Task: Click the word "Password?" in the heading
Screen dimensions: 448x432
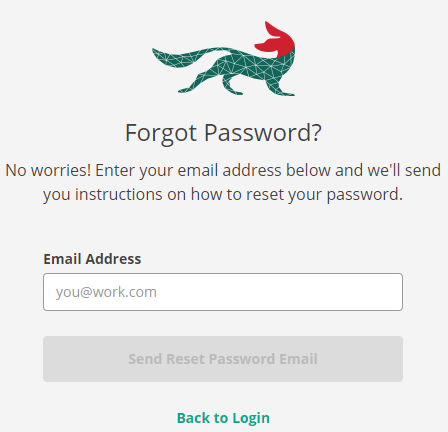Action: point(263,133)
